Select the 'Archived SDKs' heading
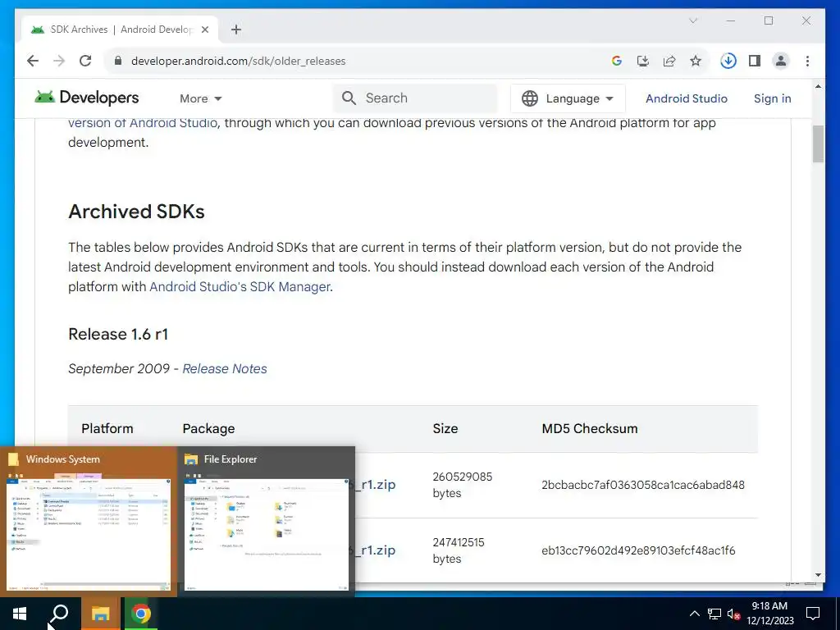Image resolution: width=840 pixels, height=630 pixels. coord(136,212)
